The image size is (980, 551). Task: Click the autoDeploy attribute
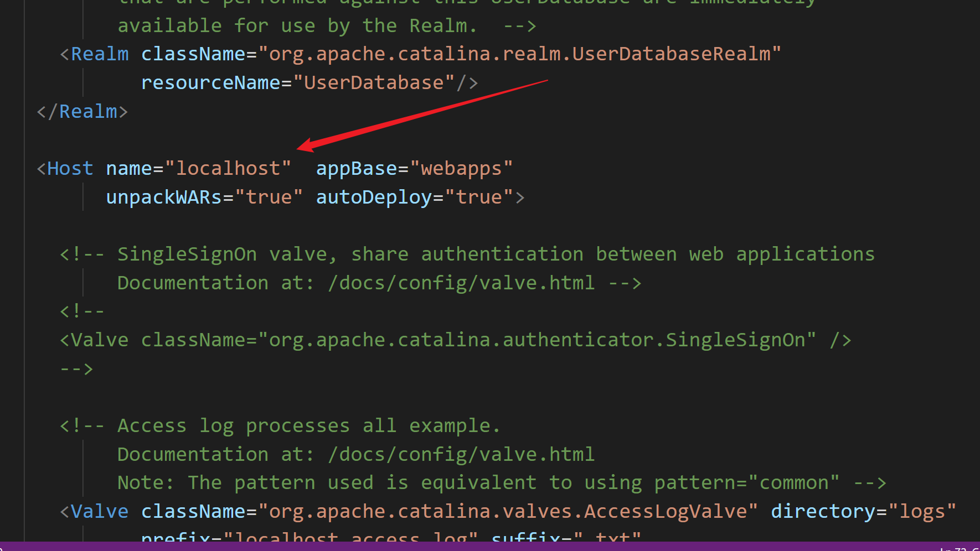pyautogui.click(x=374, y=197)
